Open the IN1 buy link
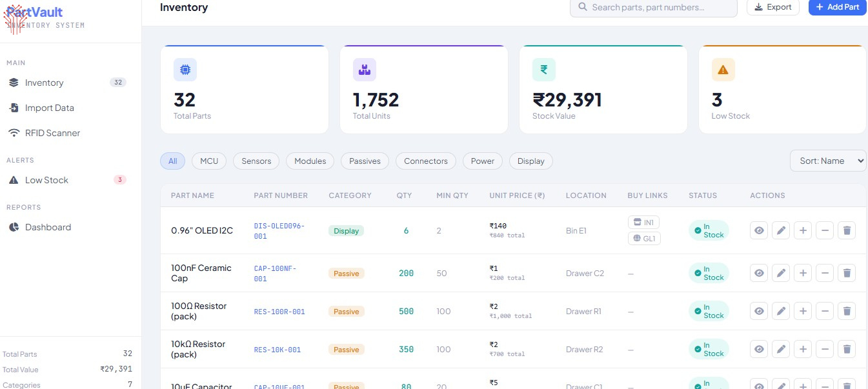Image resolution: width=868 pixels, height=389 pixels. pos(643,223)
